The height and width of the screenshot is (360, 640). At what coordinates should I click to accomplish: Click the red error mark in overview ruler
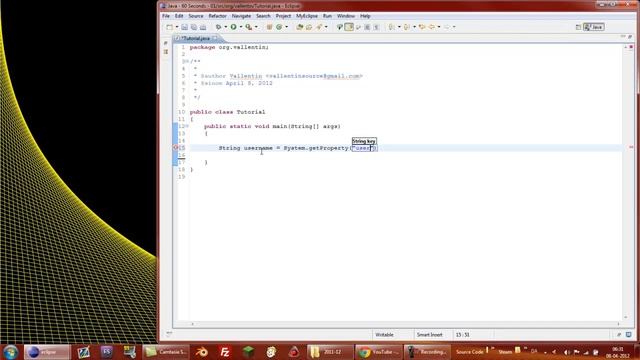point(631,147)
